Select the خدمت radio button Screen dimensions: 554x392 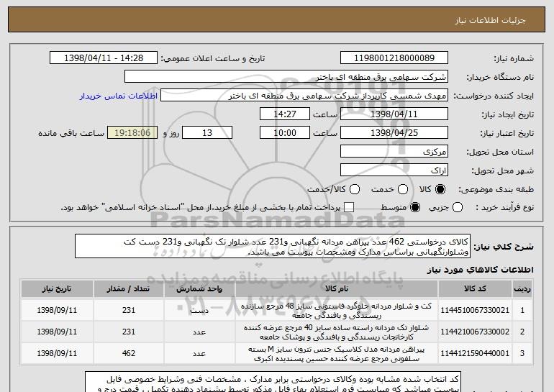(403, 189)
